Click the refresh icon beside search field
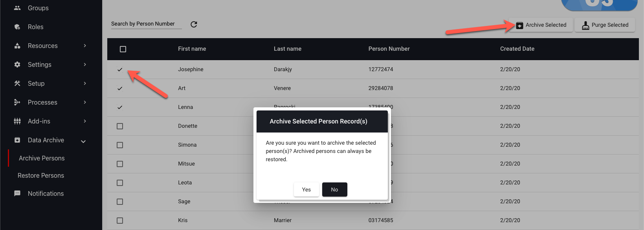This screenshot has width=644, height=230. click(194, 24)
